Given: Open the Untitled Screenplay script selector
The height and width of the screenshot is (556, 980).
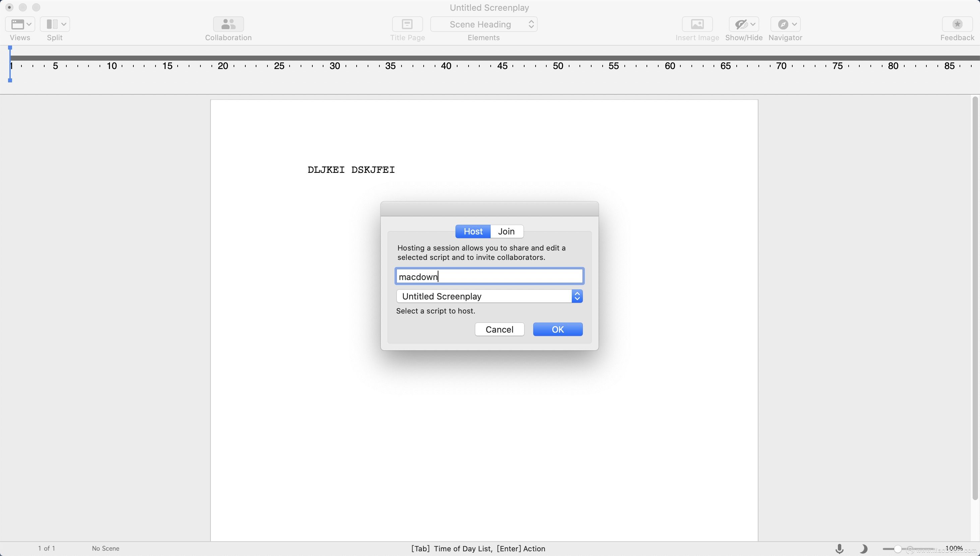Looking at the screenshot, I should tap(489, 296).
